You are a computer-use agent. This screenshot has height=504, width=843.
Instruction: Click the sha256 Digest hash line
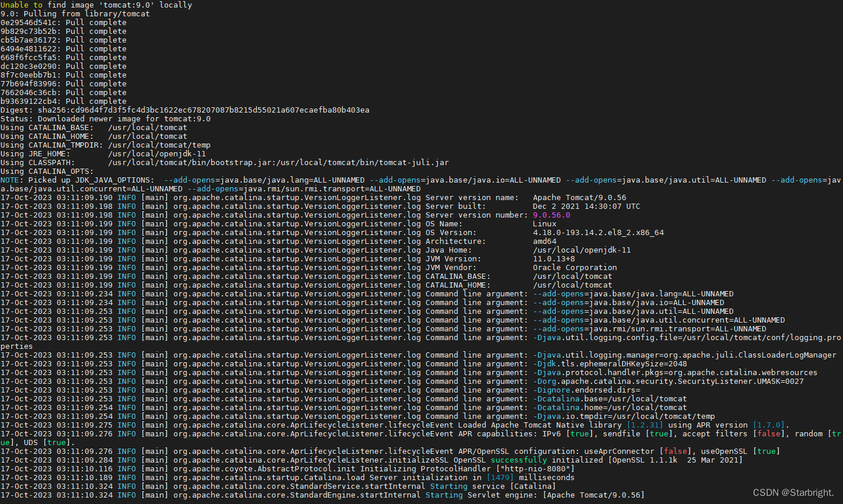[x=184, y=110]
